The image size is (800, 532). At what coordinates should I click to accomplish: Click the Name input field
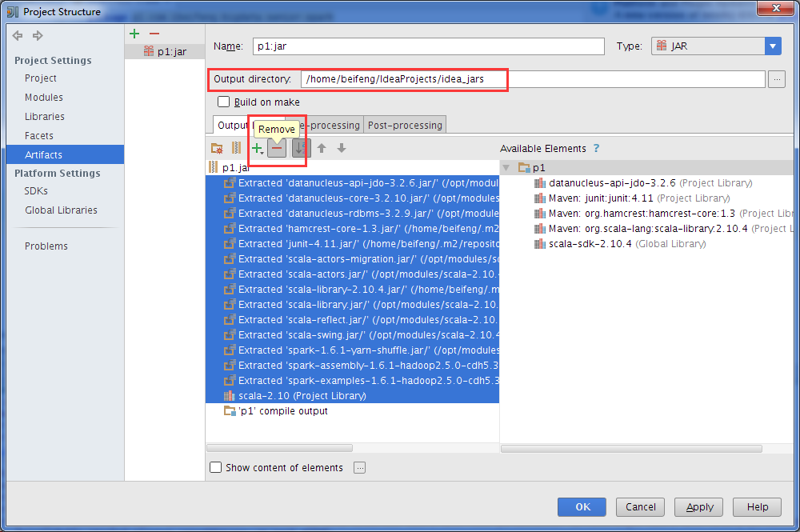coord(429,46)
